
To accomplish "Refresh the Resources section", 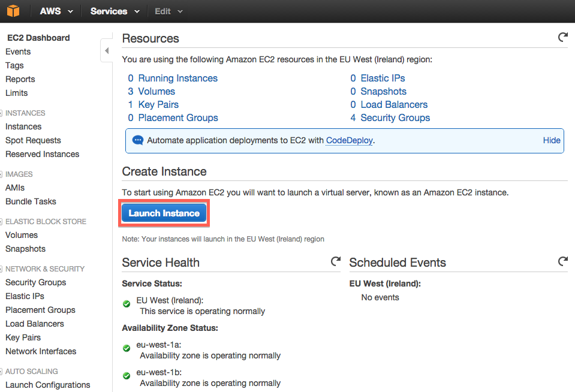I will click(563, 37).
